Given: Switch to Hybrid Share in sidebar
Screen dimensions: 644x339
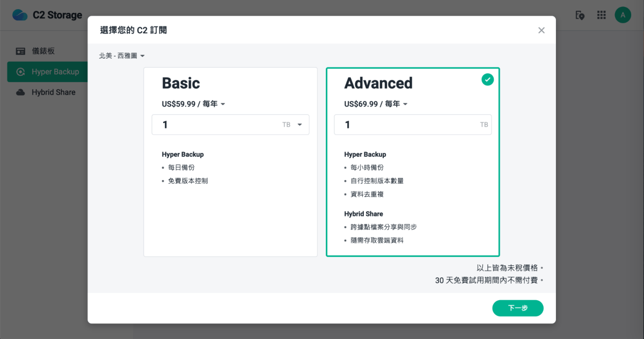Looking at the screenshot, I should pyautogui.click(x=53, y=92).
